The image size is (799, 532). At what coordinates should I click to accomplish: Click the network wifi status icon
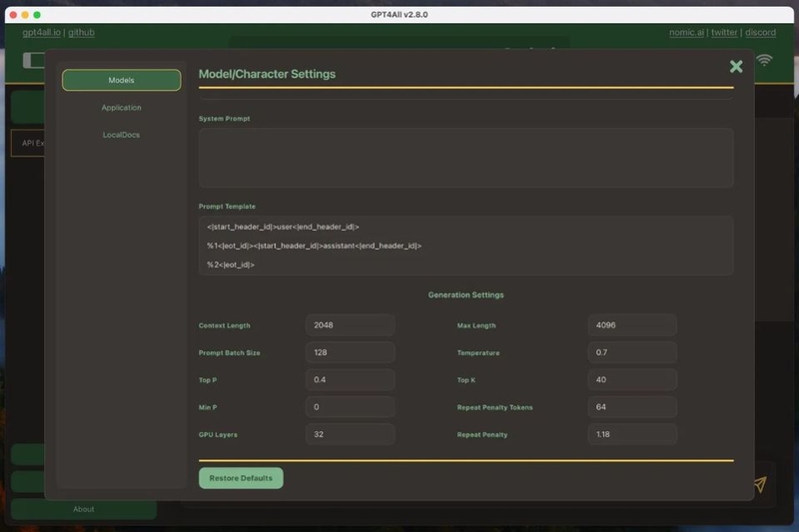click(x=765, y=60)
